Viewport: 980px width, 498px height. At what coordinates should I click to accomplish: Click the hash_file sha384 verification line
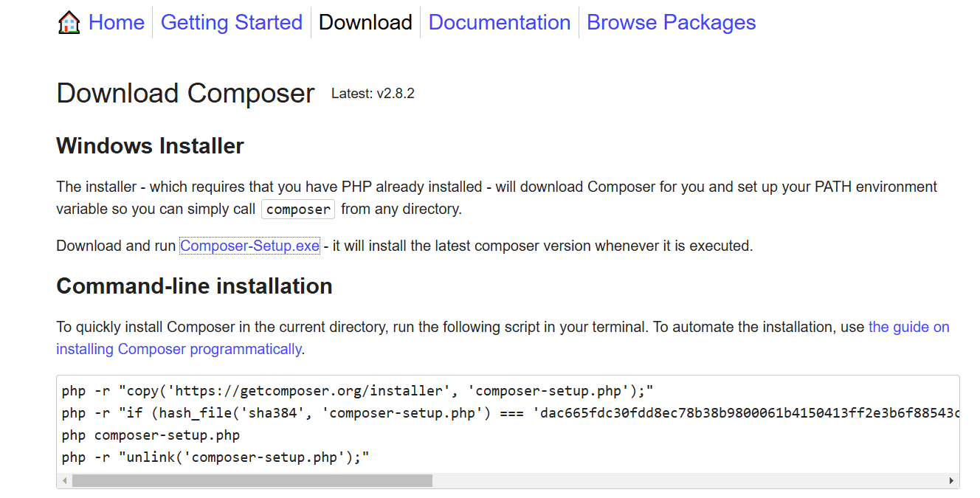click(511, 412)
